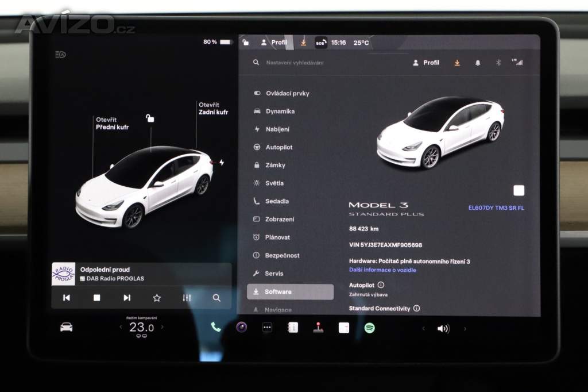Click the Bluetooth icon in settings header
This screenshot has width=588, height=392.
498,63
